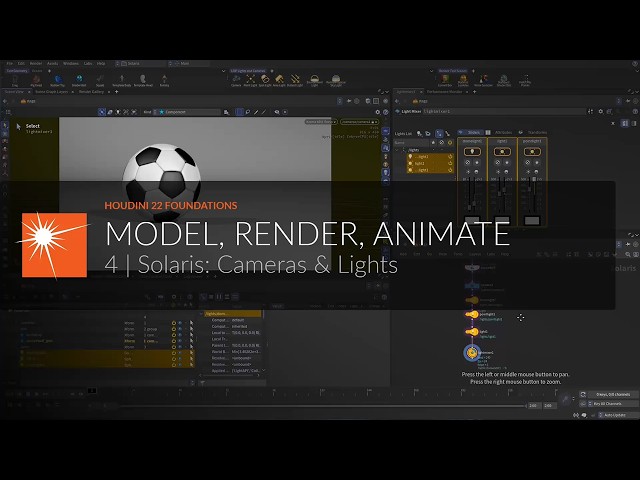This screenshot has height=480, width=640.
Task: Click the timeline end frame field
Action: 549,406
